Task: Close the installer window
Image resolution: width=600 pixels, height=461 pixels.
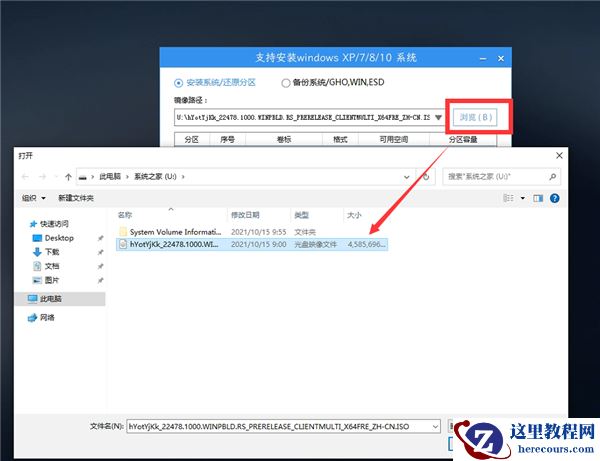Action: tap(501, 59)
